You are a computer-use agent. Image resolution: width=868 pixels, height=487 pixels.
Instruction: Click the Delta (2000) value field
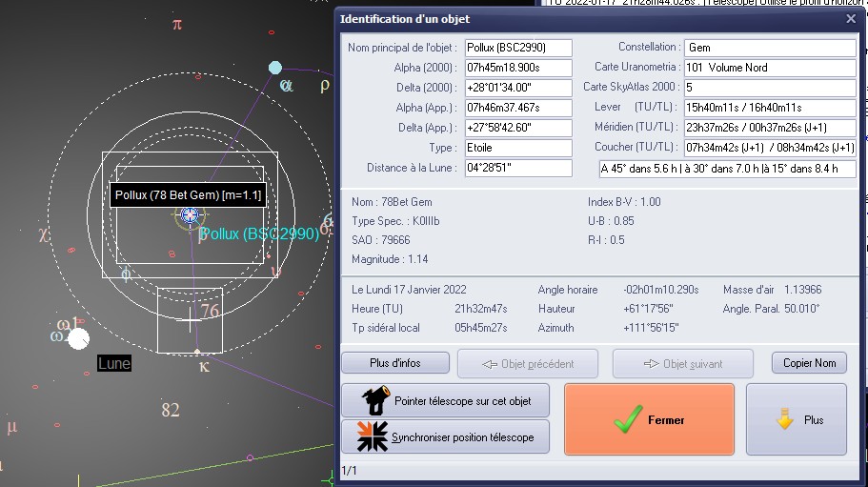tap(518, 88)
